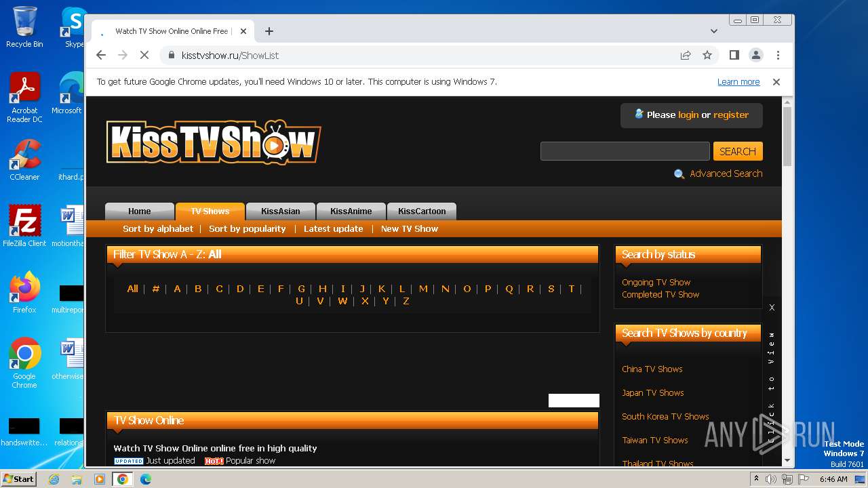Click the KissTVShow logo
Image resolution: width=868 pixels, height=488 pixels.
[214, 142]
